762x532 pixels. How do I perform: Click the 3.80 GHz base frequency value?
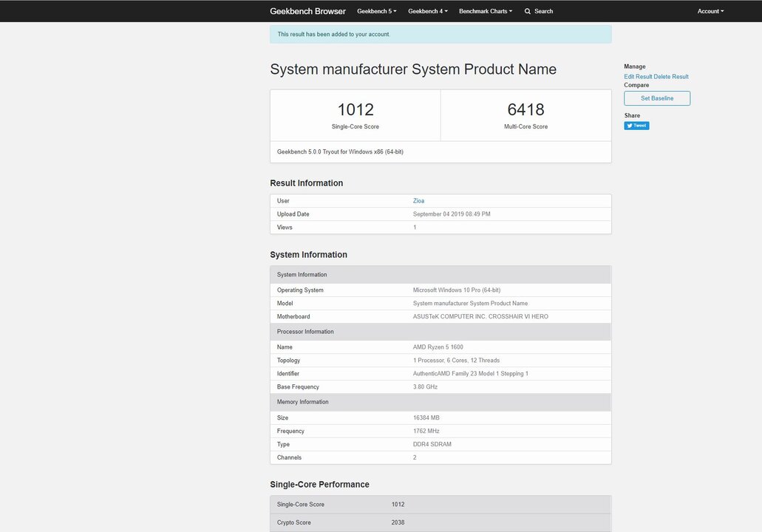click(x=425, y=386)
